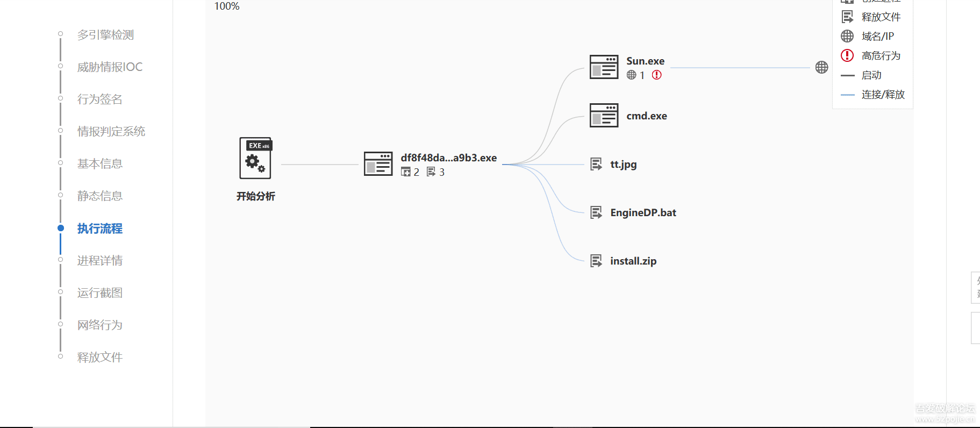This screenshot has width=980, height=428.
Task: Select the cmd.exe node label
Action: coord(647,116)
